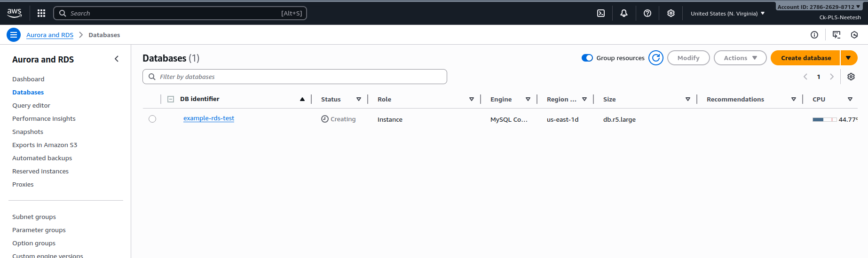
Task: Click the clock icon beside Creating status
Action: coord(325,119)
